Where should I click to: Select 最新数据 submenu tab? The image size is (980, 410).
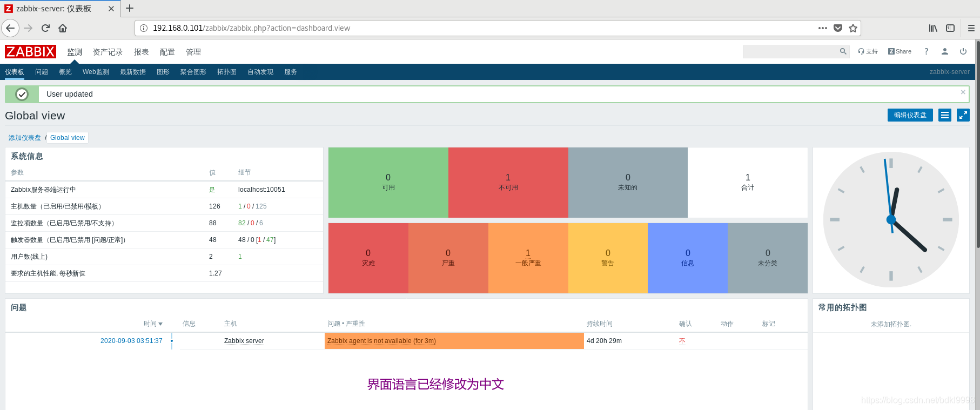pyautogui.click(x=133, y=72)
